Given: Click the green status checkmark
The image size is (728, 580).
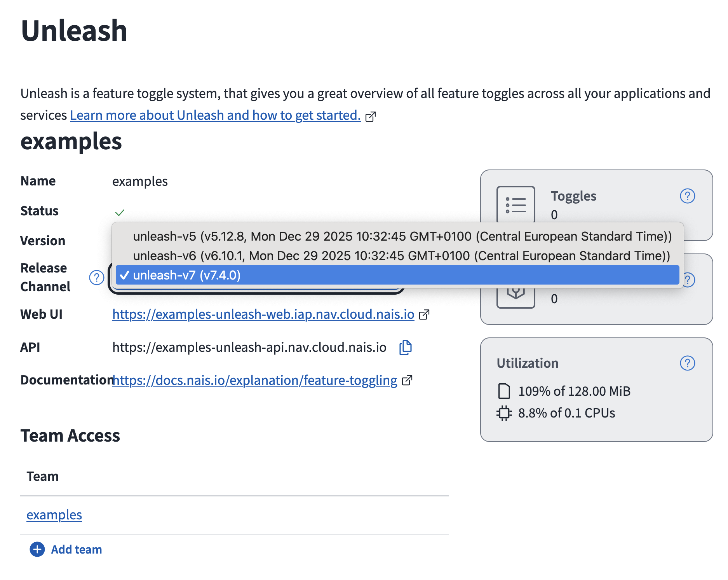Looking at the screenshot, I should pos(119,212).
